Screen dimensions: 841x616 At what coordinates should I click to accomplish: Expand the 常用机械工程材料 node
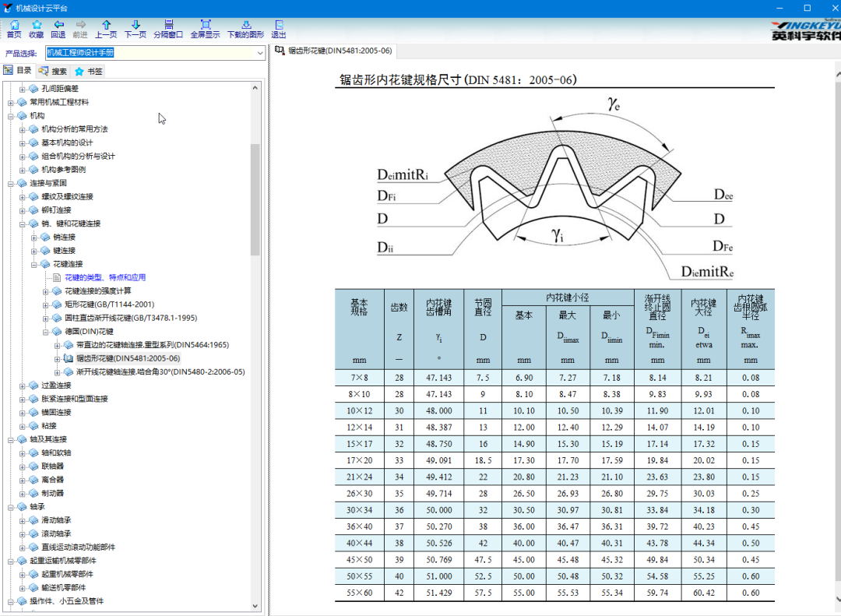(11, 102)
